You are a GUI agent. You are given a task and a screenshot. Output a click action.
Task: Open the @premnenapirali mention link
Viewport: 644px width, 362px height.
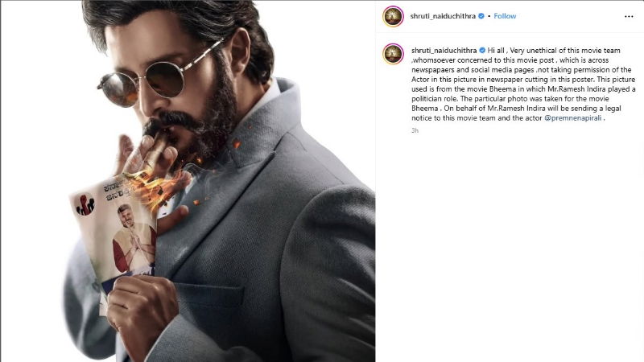(573, 117)
